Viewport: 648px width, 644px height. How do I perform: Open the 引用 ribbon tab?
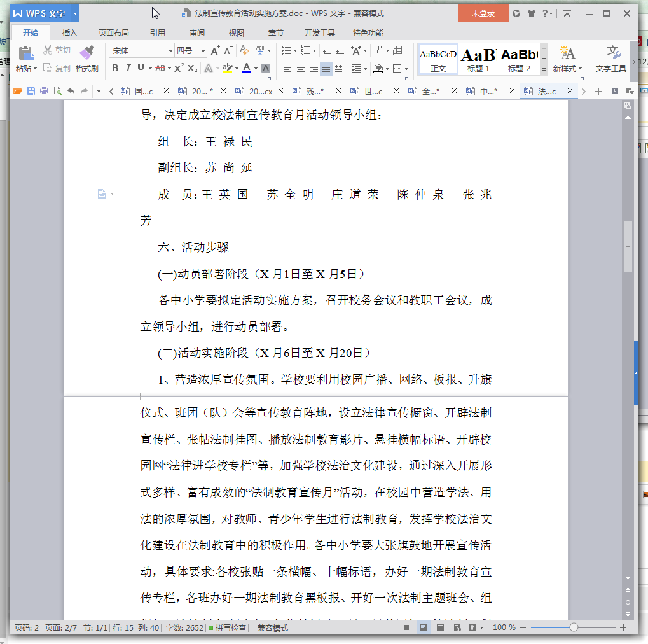coord(157,32)
